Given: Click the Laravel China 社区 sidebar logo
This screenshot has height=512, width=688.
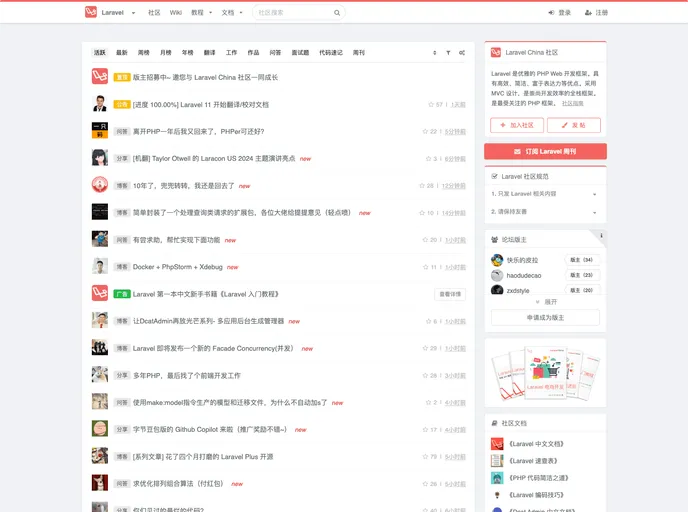Looking at the screenshot, I should tap(496, 52).
